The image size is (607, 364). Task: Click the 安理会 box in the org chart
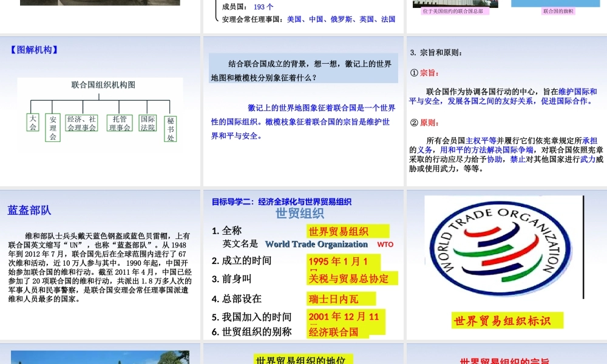pyautogui.click(x=53, y=128)
